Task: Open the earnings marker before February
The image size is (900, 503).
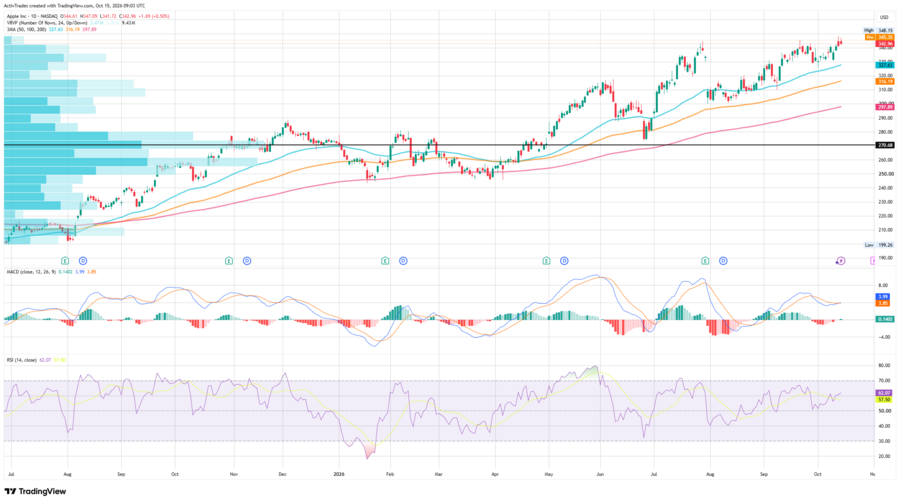Action: coord(385,261)
